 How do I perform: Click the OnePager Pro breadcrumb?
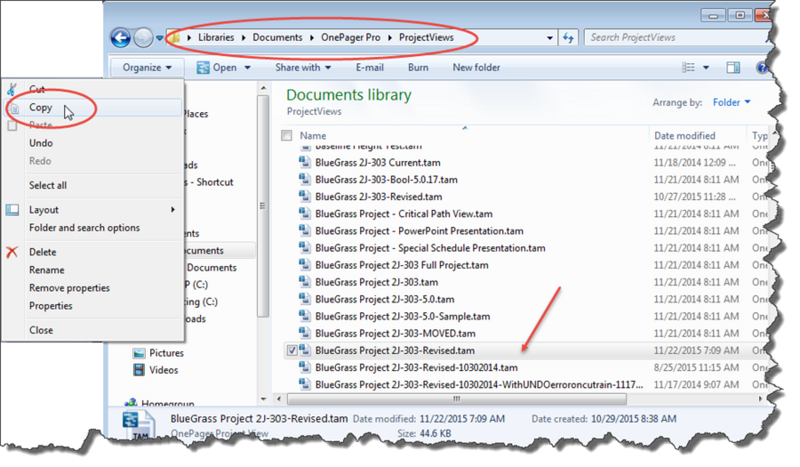coord(350,37)
